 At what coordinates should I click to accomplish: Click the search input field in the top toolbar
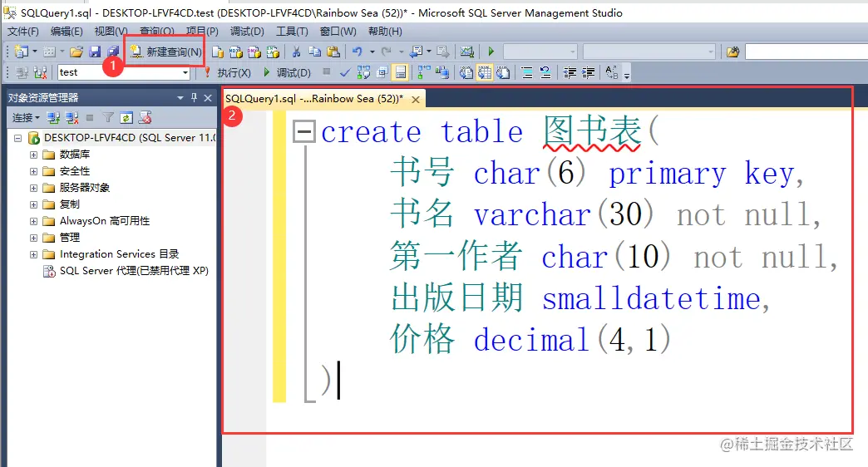(806, 52)
